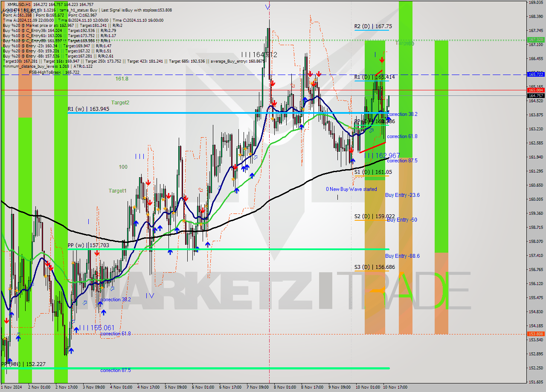Click 152.250 on the price axis
The image size is (546, 392).
536,368
